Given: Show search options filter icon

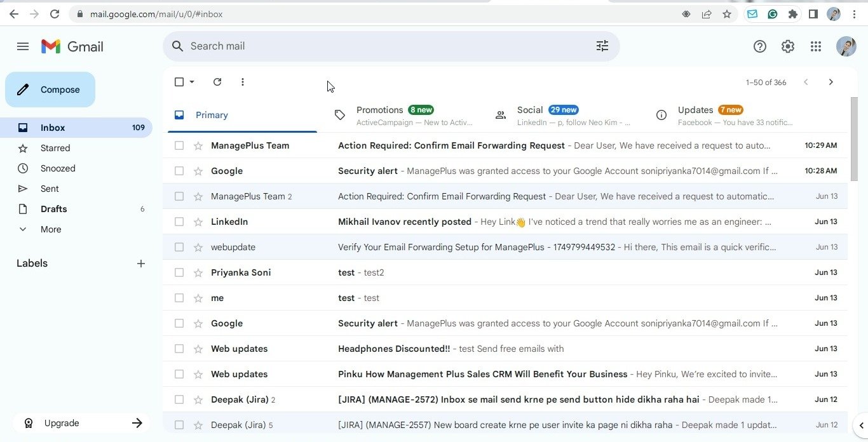Looking at the screenshot, I should pyautogui.click(x=602, y=46).
